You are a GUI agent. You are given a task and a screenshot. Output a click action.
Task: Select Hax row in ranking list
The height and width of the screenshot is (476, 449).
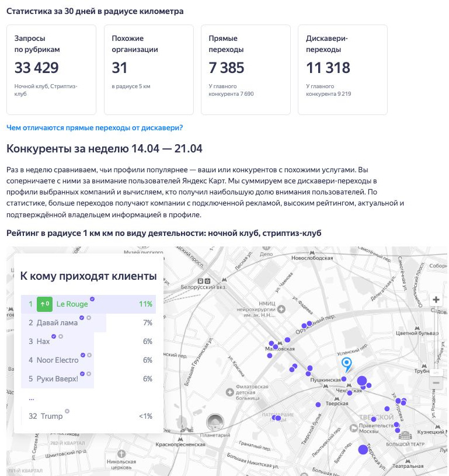(88, 342)
